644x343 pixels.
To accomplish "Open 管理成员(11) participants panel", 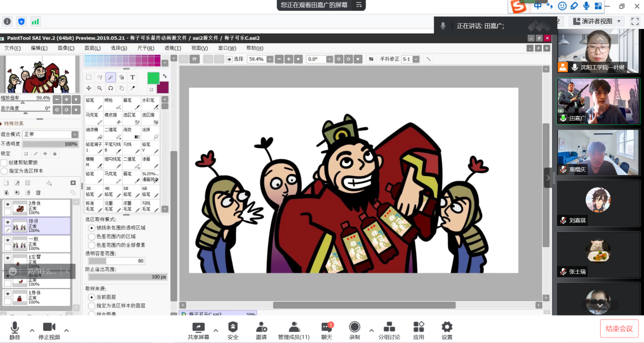I will point(294,331).
